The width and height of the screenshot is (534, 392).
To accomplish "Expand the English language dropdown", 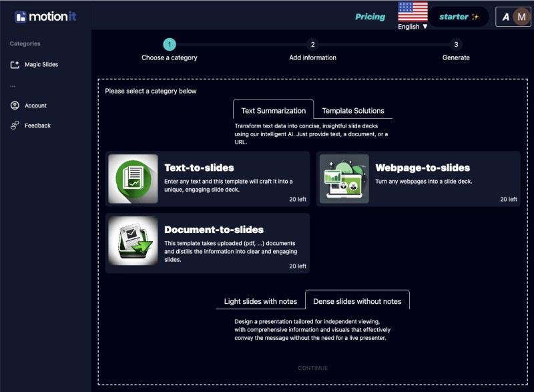I will (413, 27).
